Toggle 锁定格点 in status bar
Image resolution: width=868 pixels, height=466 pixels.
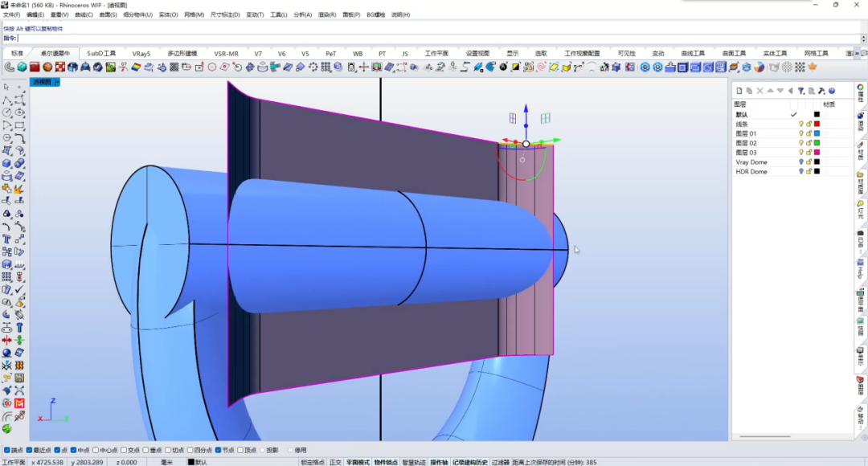313,462
